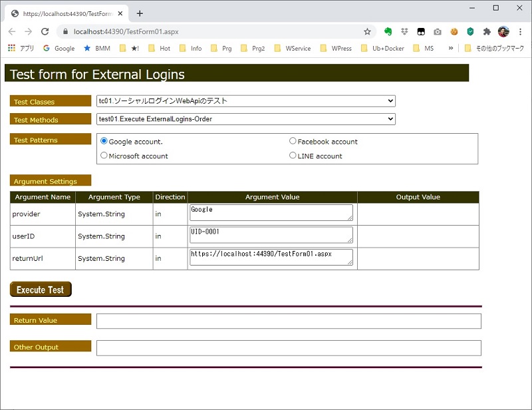Open the Chrome three-dot menu

point(520,31)
